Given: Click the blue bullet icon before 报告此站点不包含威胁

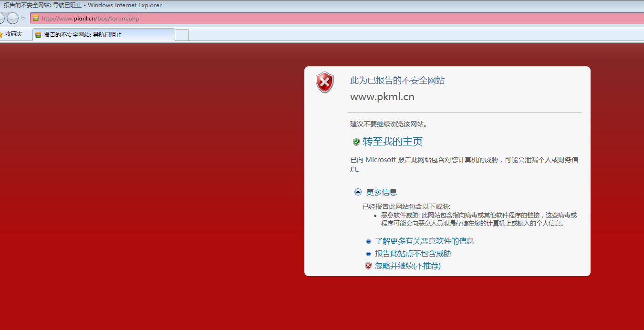Looking at the screenshot, I should coord(368,254).
